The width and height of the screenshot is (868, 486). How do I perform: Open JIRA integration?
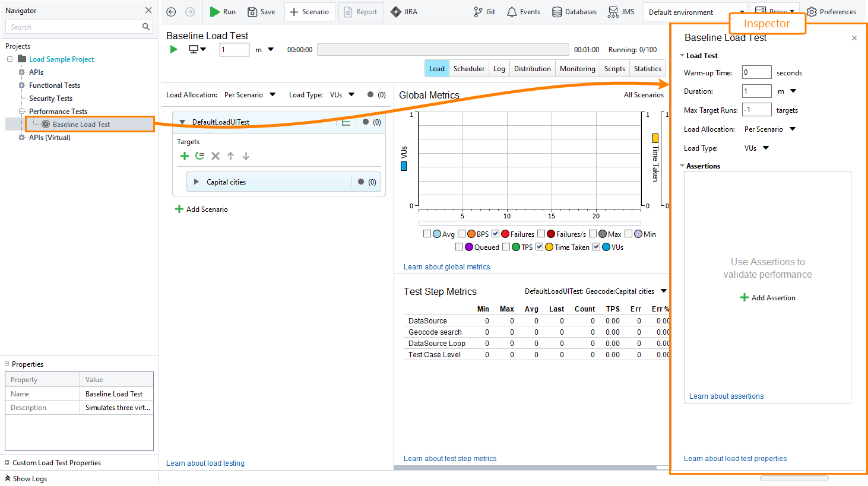coord(404,11)
